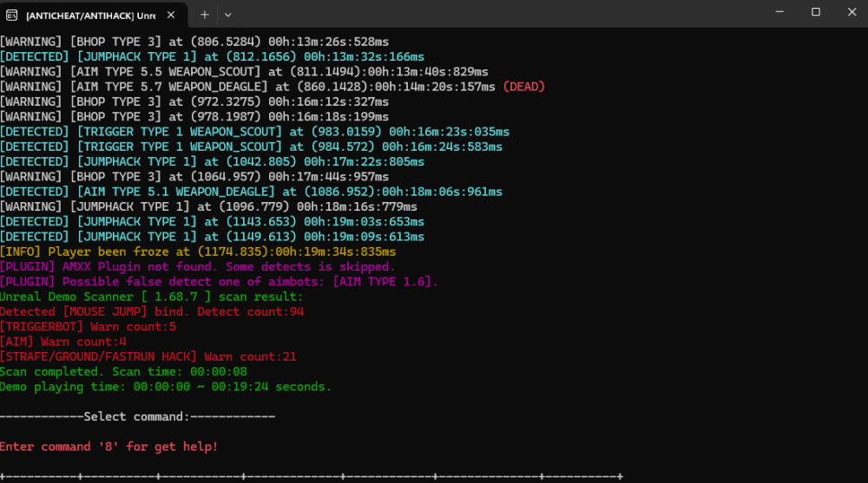Click the Enter command '8' for get help line
Screen dimensions: 868x483
(109, 447)
